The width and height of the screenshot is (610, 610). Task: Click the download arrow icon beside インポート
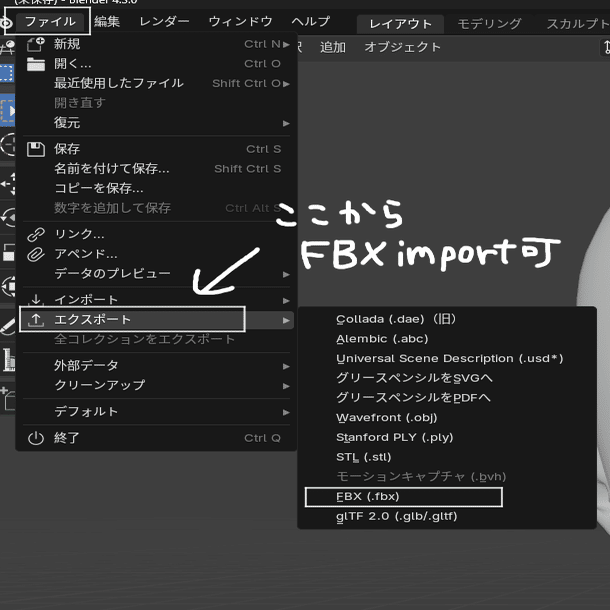click(x=36, y=300)
